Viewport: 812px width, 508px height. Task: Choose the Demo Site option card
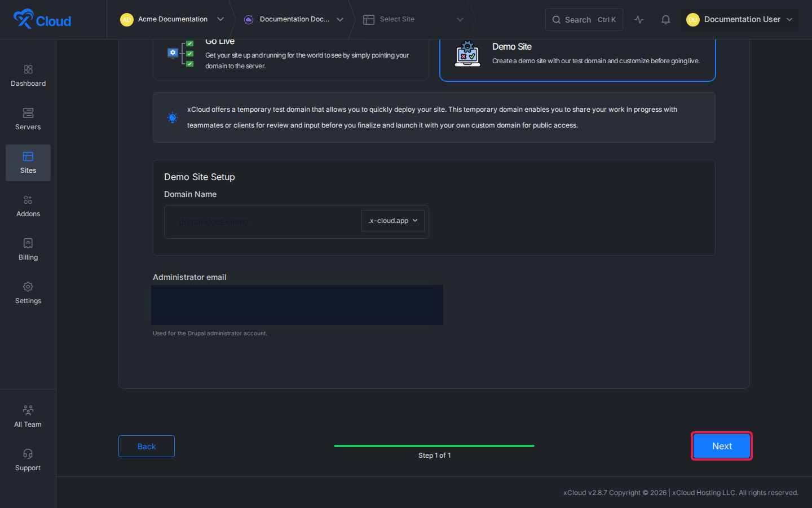tap(577, 60)
